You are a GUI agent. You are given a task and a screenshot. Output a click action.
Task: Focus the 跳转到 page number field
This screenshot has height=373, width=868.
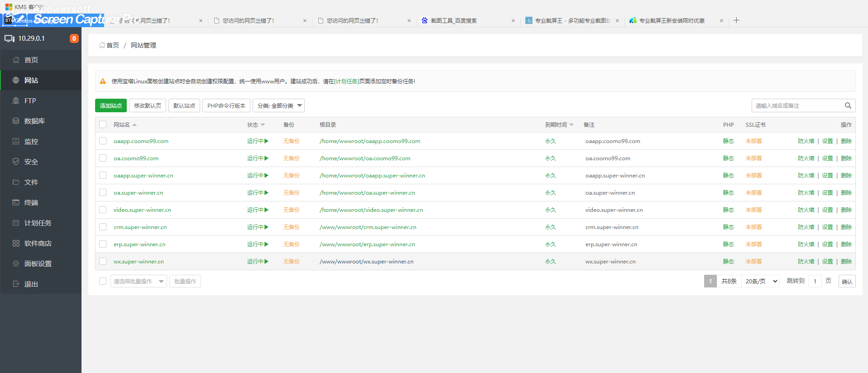pos(814,281)
